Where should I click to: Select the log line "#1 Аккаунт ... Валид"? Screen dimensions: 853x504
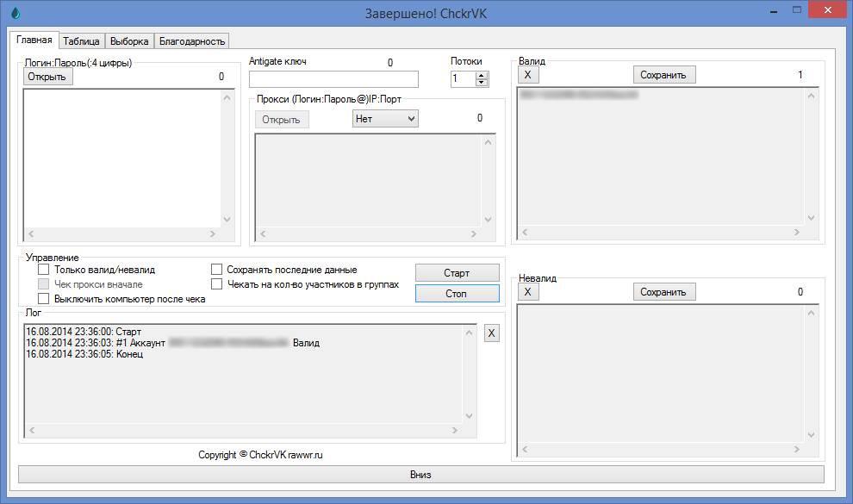pos(173,343)
